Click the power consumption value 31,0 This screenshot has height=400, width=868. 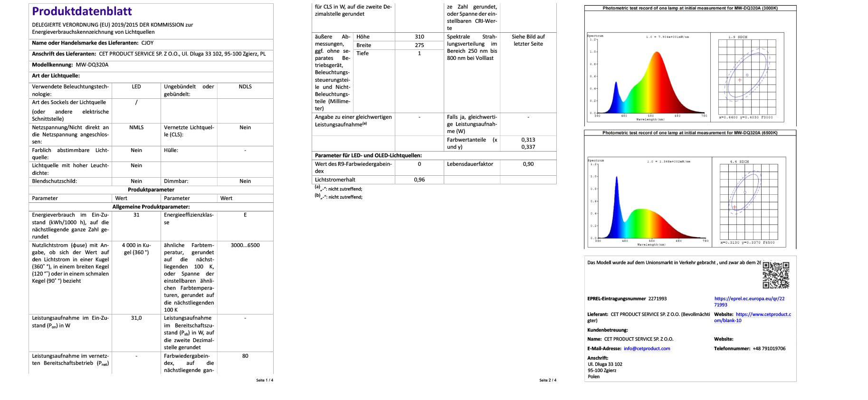[136, 318]
